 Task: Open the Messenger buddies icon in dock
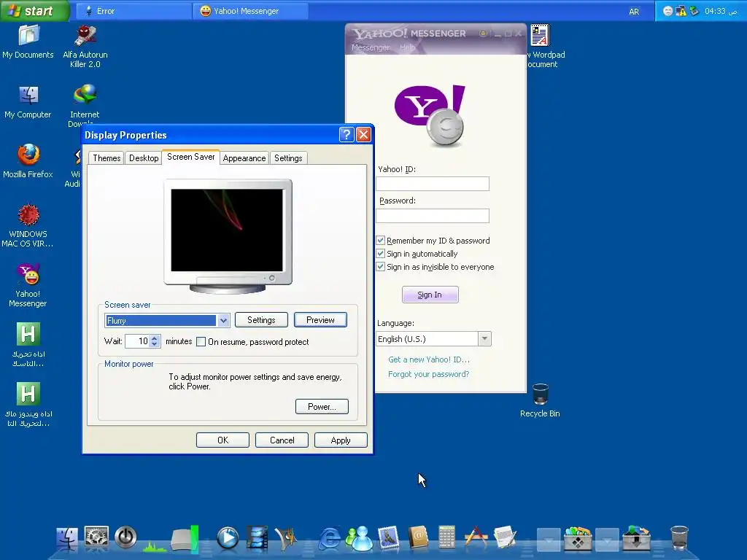(x=359, y=539)
